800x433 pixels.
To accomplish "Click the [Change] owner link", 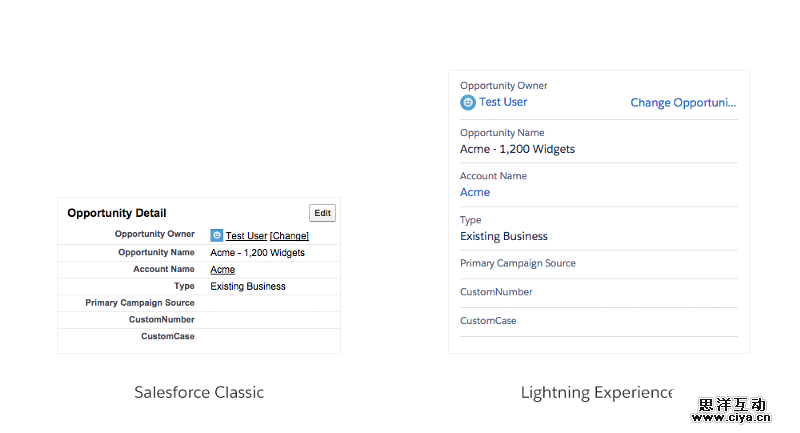I will point(289,236).
